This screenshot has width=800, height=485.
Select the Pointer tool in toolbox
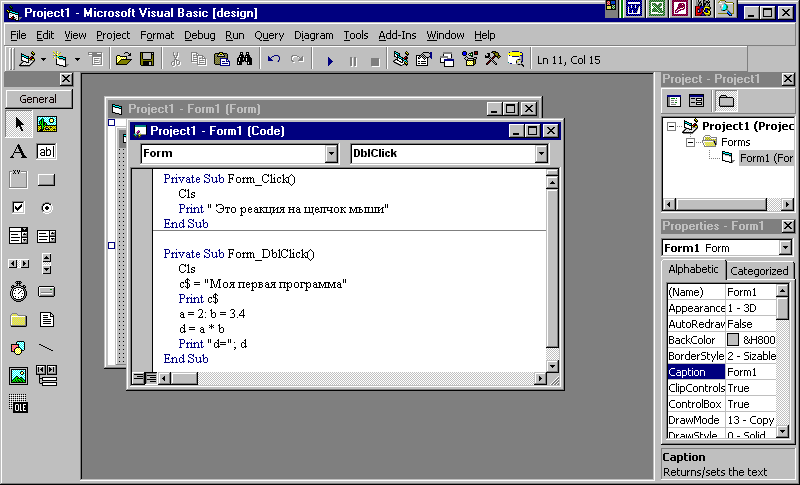coord(19,124)
